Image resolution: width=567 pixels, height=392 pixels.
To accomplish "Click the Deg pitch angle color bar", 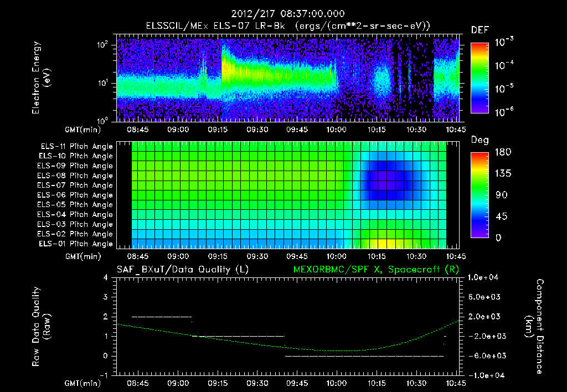I will coord(480,195).
